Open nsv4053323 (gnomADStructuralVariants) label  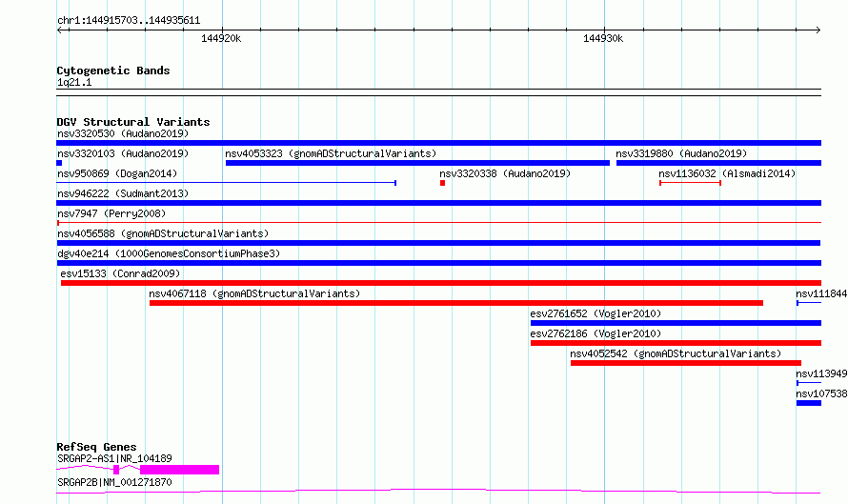click(x=331, y=153)
